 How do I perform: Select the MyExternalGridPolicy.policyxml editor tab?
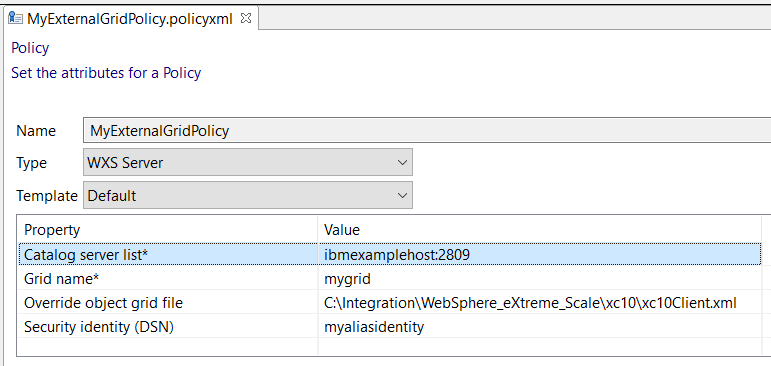130,19
